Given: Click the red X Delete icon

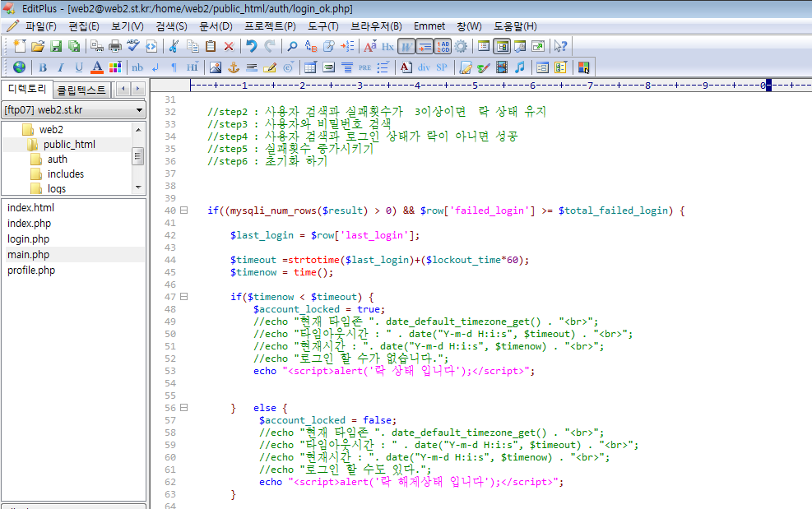Looking at the screenshot, I should coord(229,46).
